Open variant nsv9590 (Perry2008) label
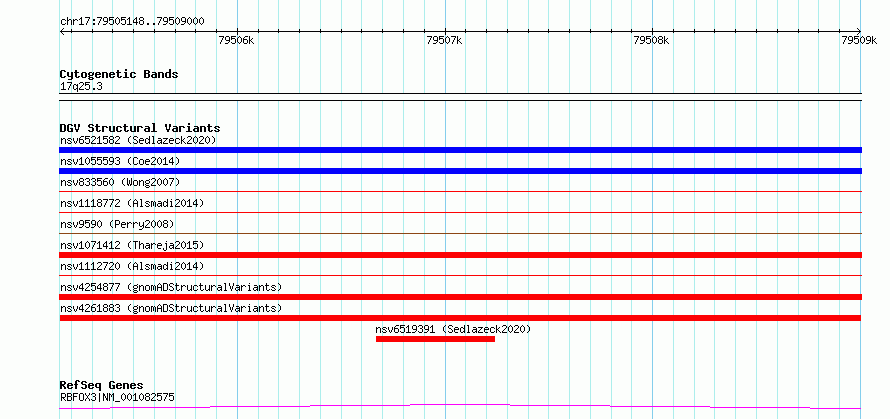890x419 pixels. (x=117, y=224)
